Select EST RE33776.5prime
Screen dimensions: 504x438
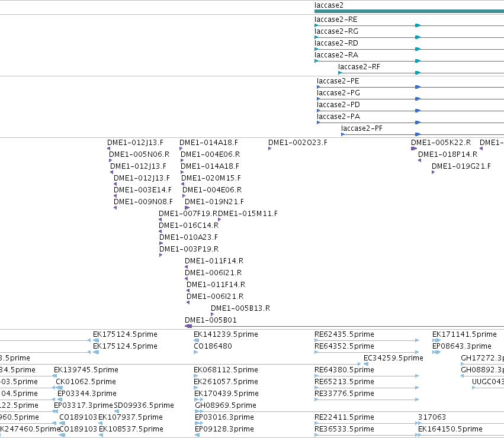click(x=367, y=400)
